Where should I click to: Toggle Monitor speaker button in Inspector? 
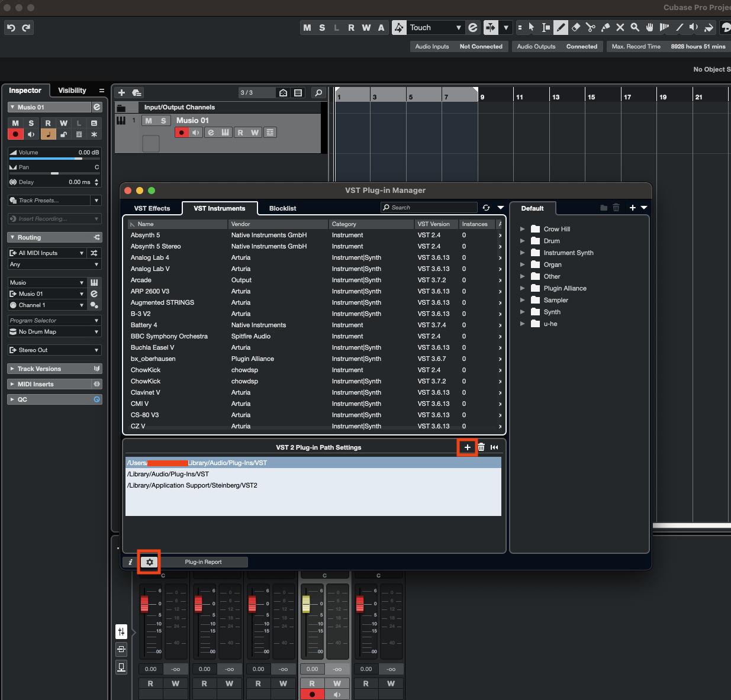[31, 134]
